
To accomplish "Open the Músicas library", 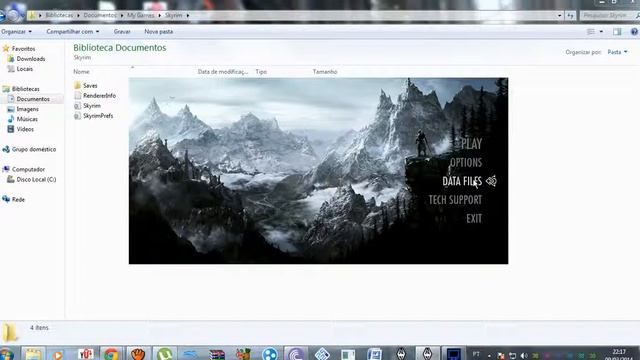I will pyautogui.click(x=23, y=119).
